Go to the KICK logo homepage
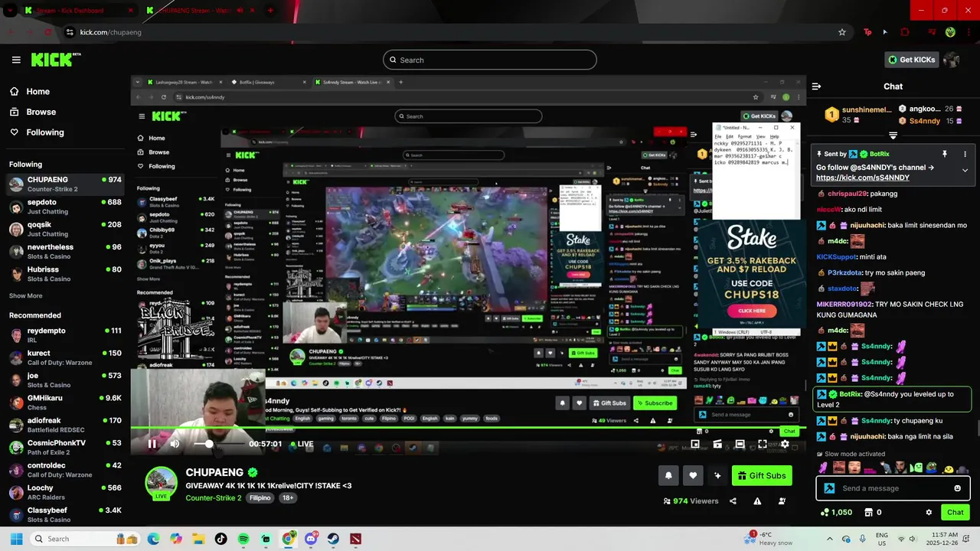 pos(56,59)
